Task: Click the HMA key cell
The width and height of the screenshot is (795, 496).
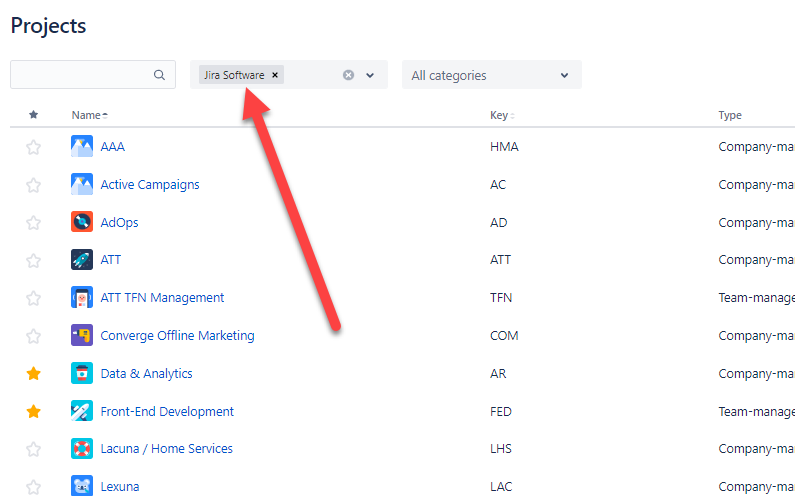Action: click(504, 147)
